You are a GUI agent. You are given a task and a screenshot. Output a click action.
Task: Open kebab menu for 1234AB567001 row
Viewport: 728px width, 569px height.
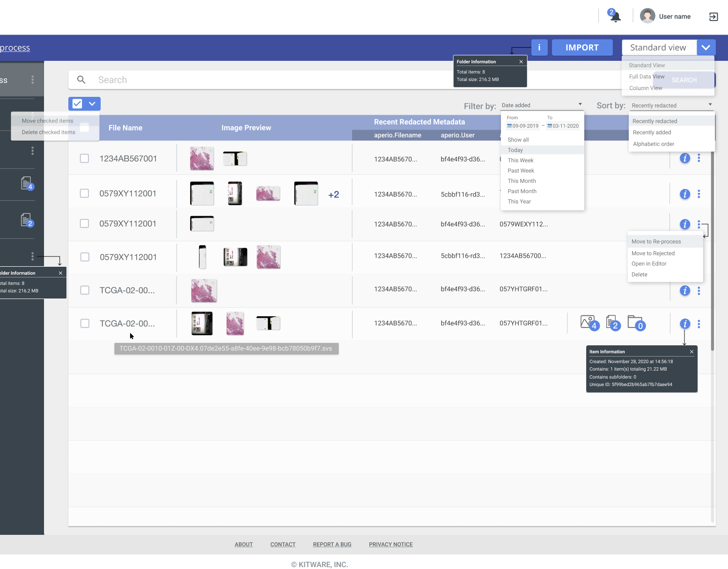click(x=699, y=158)
